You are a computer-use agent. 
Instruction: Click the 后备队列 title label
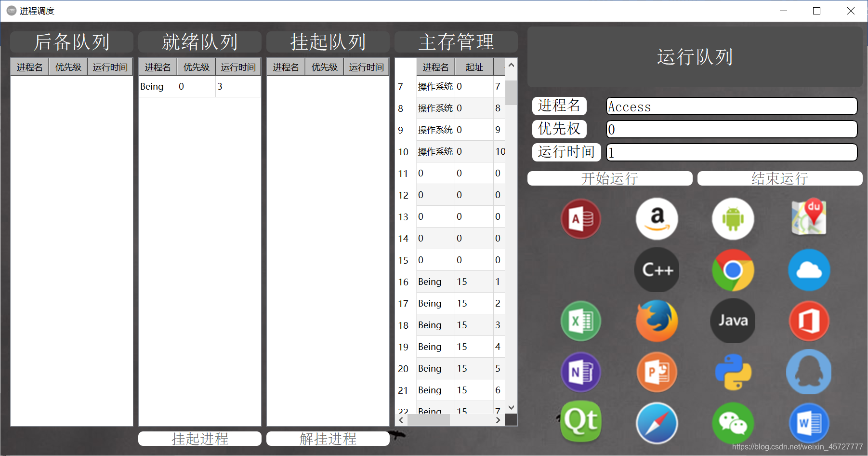click(72, 42)
